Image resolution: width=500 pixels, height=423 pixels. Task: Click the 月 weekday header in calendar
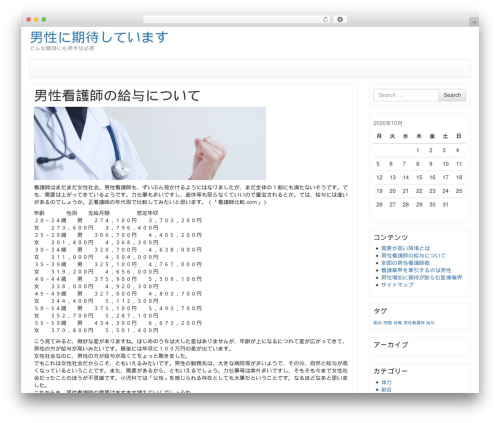coord(379,136)
